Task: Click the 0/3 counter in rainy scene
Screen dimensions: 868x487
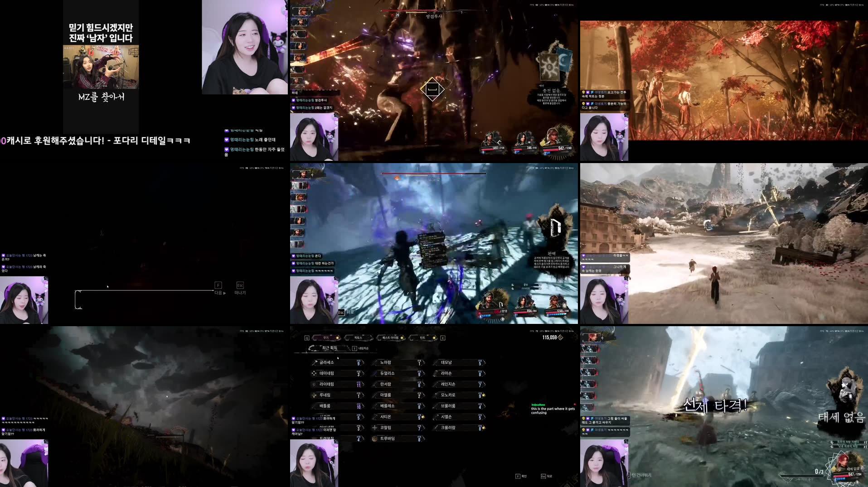Action: 819,472
